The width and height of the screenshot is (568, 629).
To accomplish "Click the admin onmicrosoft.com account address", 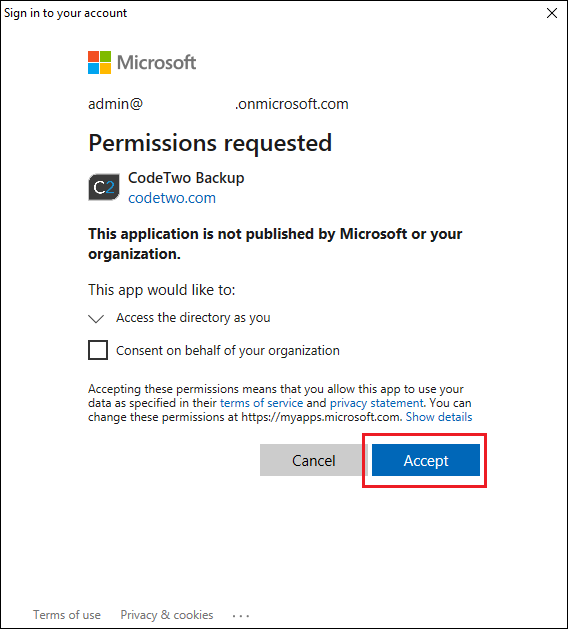I will 218,104.
